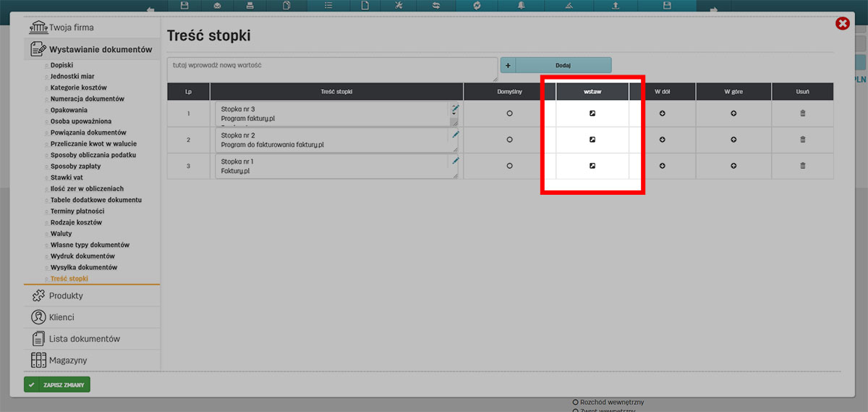Move footer row 2 up
This screenshot has height=412, width=868.
(733, 140)
